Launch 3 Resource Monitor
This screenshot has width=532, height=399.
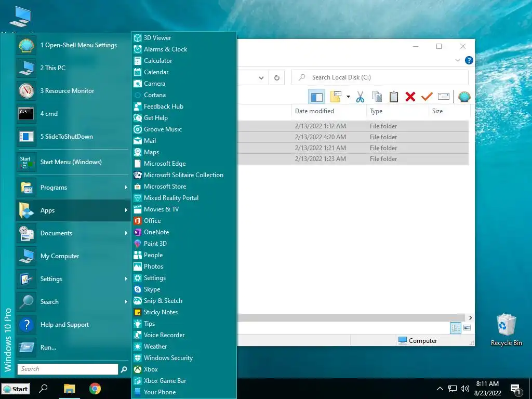(x=72, y=90)
